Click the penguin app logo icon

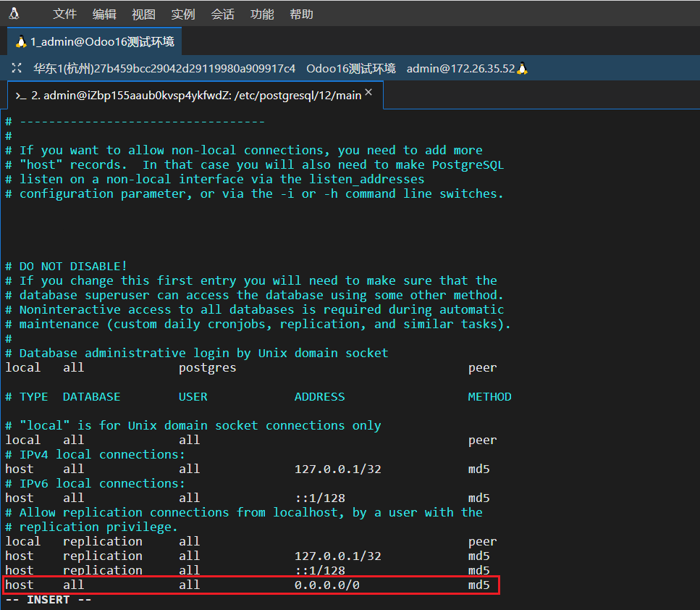(x=14, y=14)
